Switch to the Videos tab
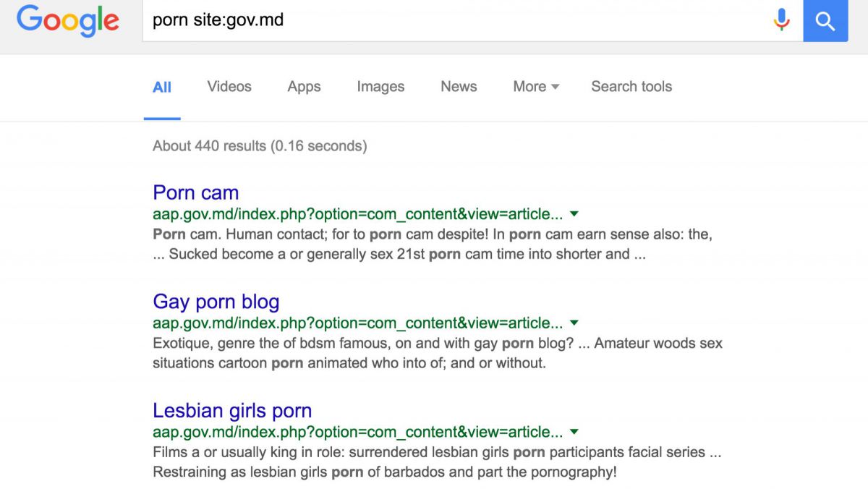Screen dimensions: 868x489 tap(229, 87)
